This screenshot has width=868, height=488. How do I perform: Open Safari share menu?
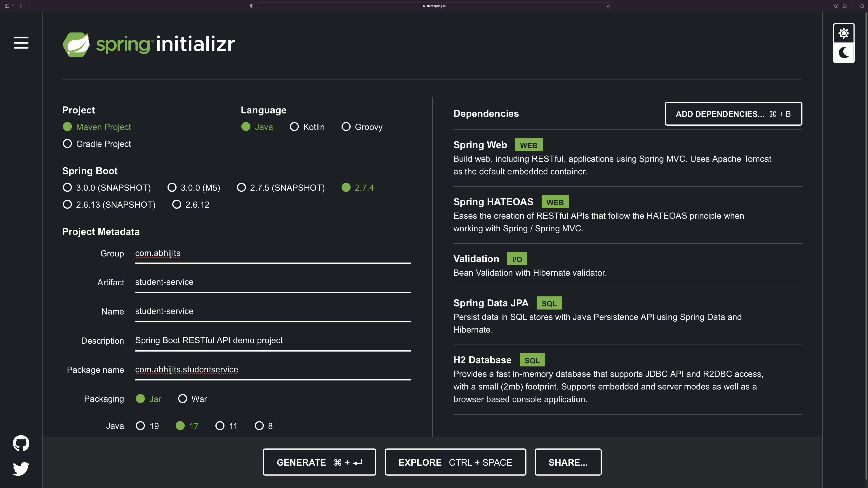coord(845,6)
